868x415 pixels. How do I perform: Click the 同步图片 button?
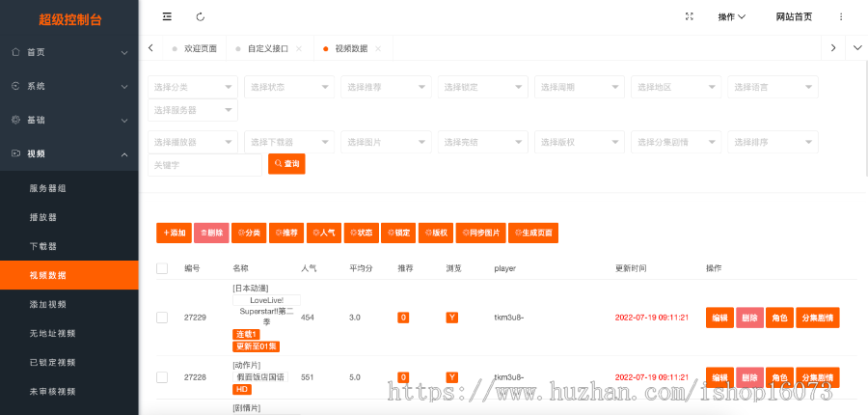click(481, 234)
